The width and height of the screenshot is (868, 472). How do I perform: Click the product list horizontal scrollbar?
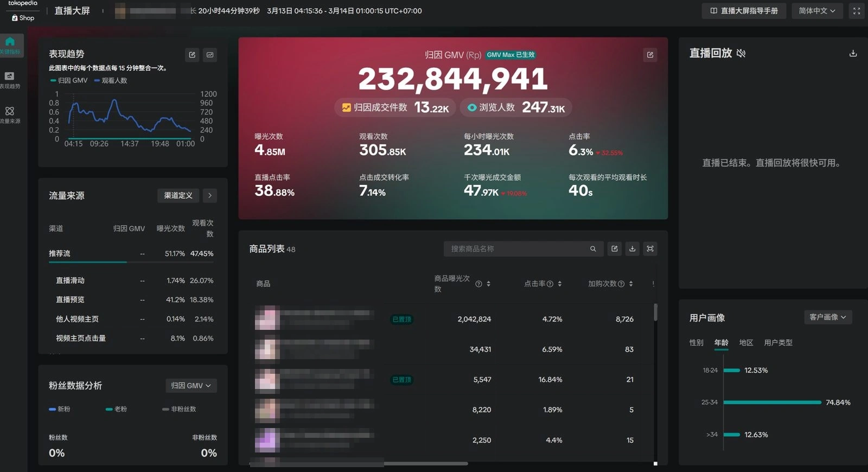point(358,464)
